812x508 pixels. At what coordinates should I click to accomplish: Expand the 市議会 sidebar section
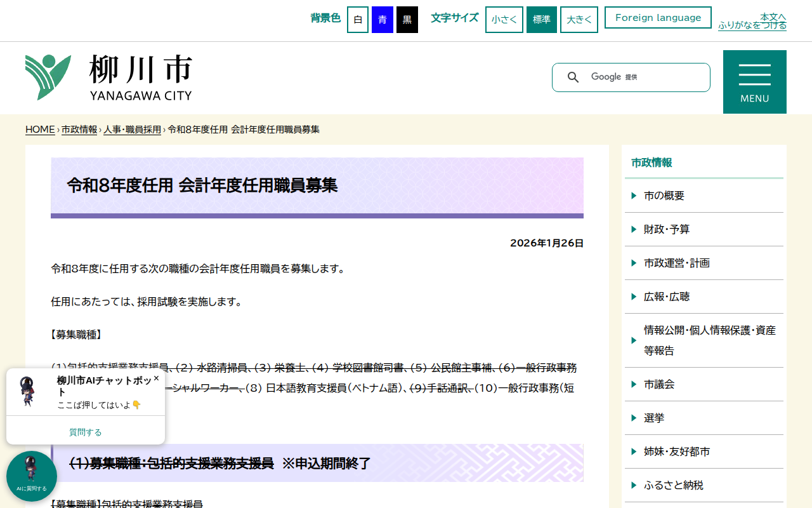658,384
